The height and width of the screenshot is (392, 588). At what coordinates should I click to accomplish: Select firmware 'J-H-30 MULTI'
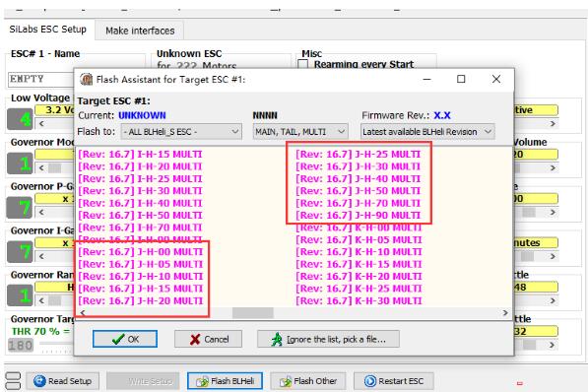(359, 166)
